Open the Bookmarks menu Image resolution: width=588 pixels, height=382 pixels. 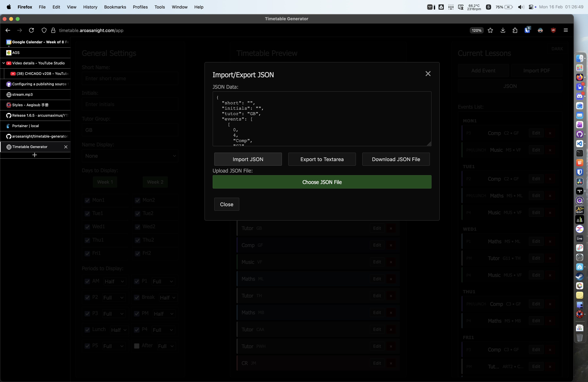[115, 7]
